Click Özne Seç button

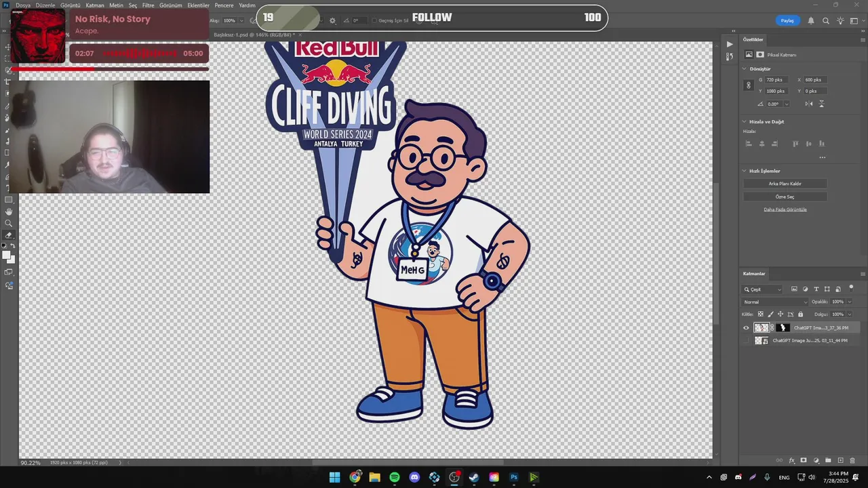coord(785,197)
